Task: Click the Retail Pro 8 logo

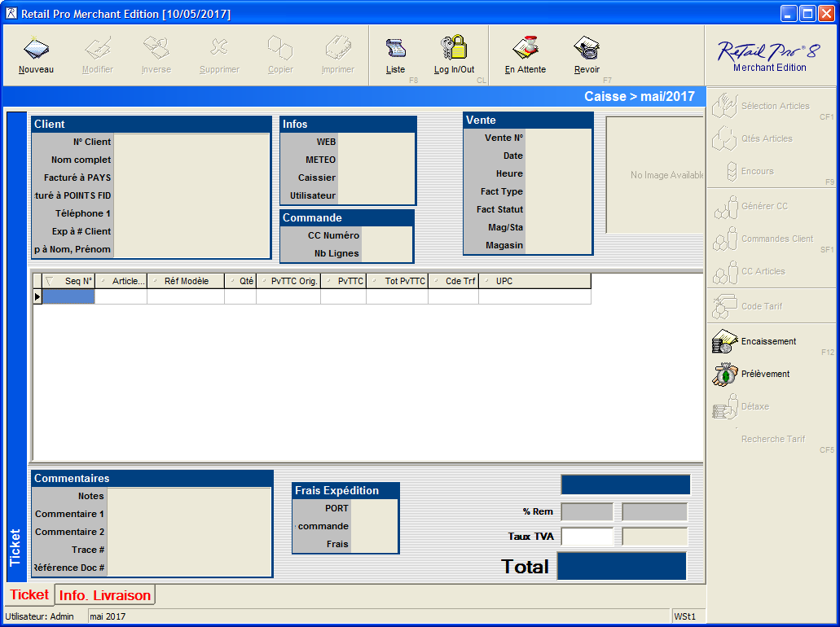Action: point(769,55)
